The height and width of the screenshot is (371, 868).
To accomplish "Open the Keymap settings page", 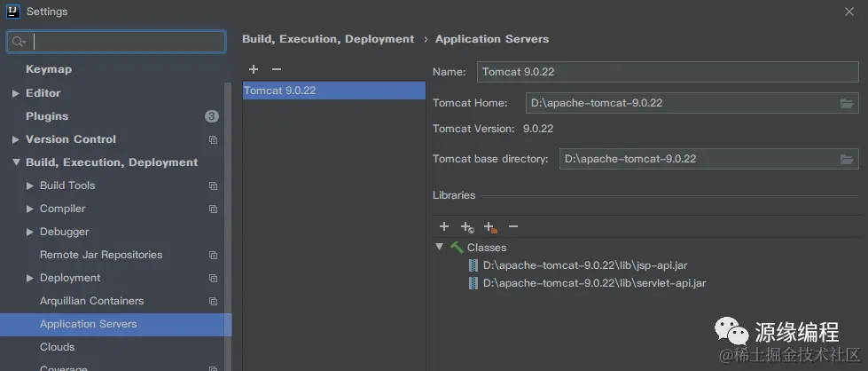I will [49, 69].
